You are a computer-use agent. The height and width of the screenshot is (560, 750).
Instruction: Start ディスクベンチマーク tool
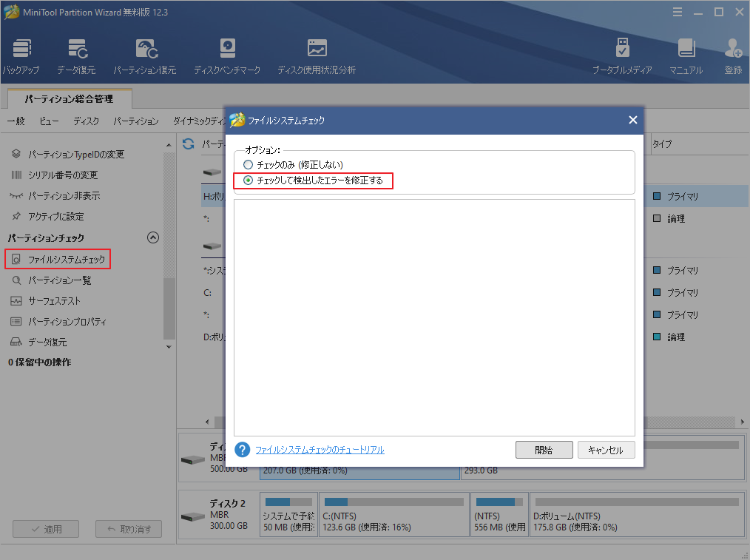[227, 56]
